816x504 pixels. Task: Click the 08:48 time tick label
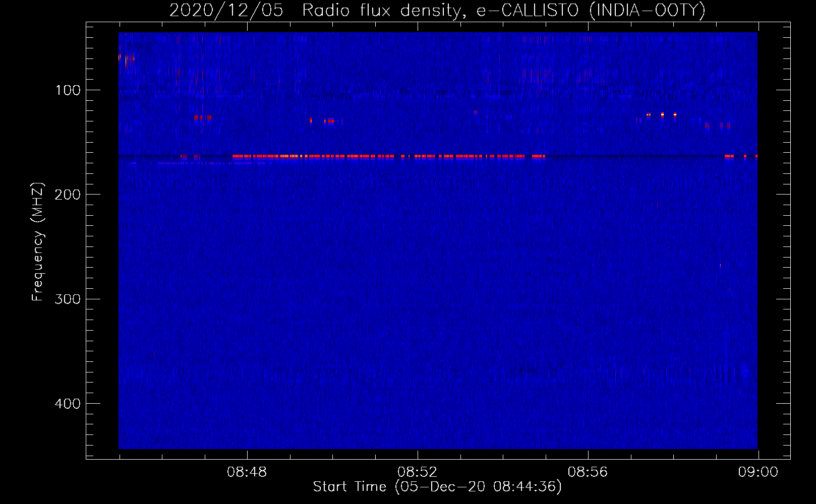point(247,472)
